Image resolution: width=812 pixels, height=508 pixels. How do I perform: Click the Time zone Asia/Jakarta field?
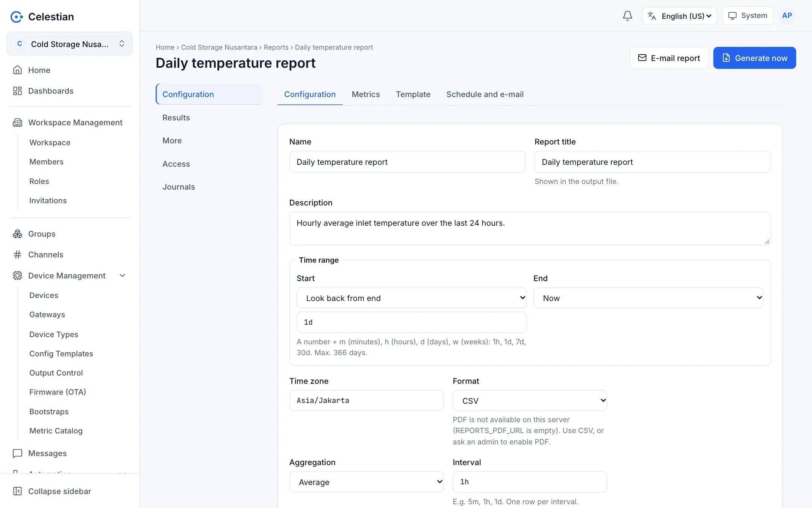click(x=366, y=400)
